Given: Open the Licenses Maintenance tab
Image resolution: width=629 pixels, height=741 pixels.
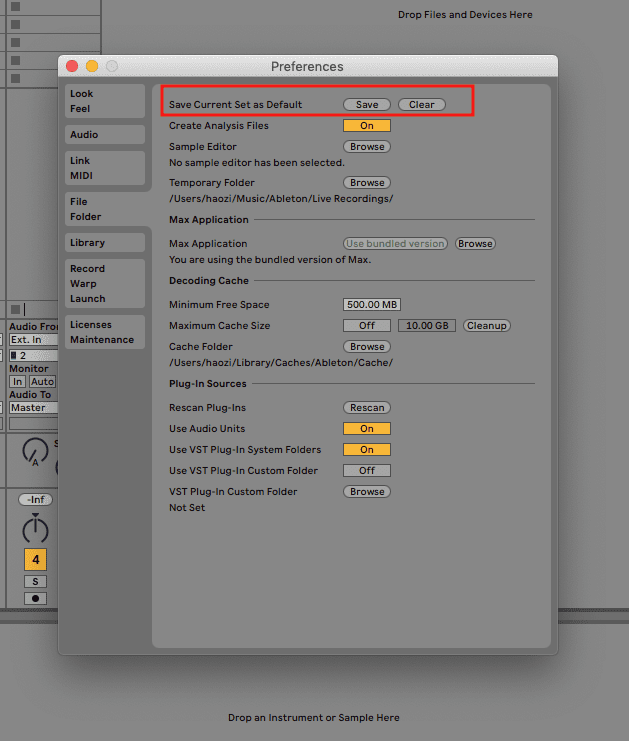Looking at the screenshot, I should [x=104, y=332].
